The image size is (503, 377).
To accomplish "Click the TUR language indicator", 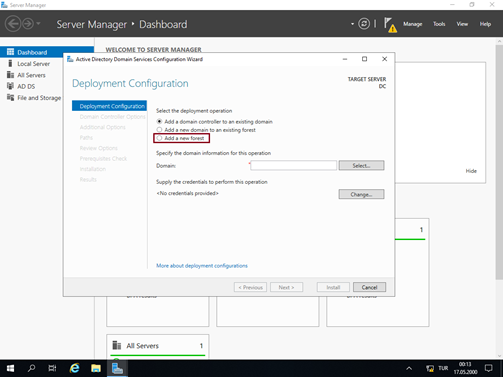I will 443,368.
